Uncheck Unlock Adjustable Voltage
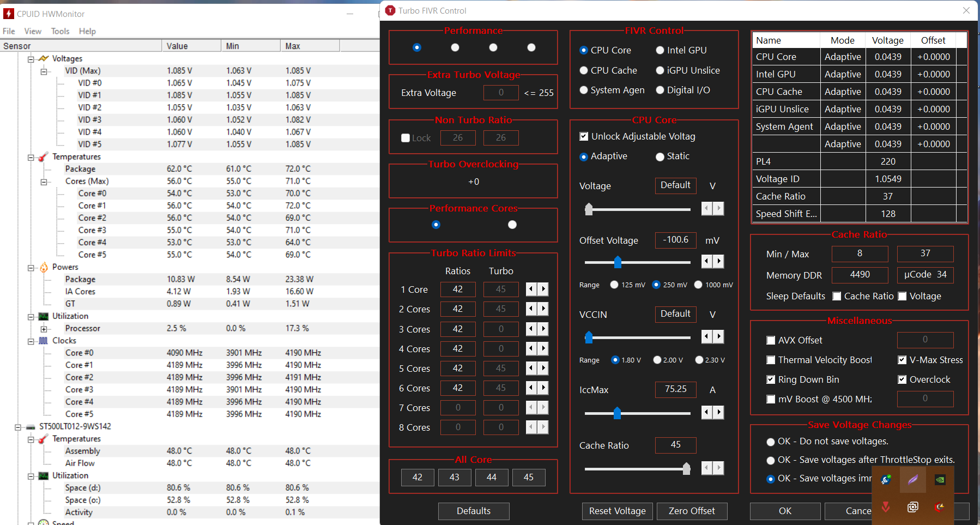 584,136
